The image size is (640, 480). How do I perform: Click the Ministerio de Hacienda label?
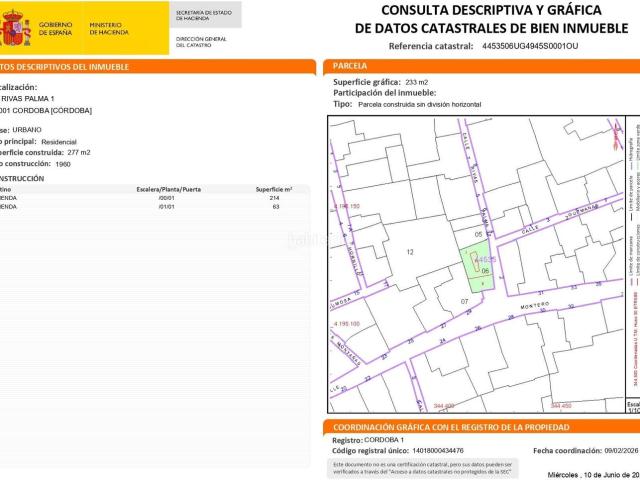109,29
